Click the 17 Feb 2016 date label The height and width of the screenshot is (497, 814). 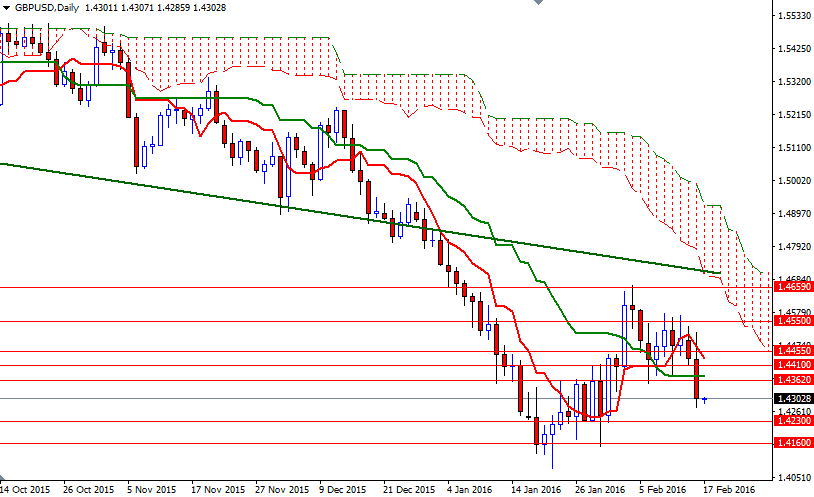tap(729, 489)
